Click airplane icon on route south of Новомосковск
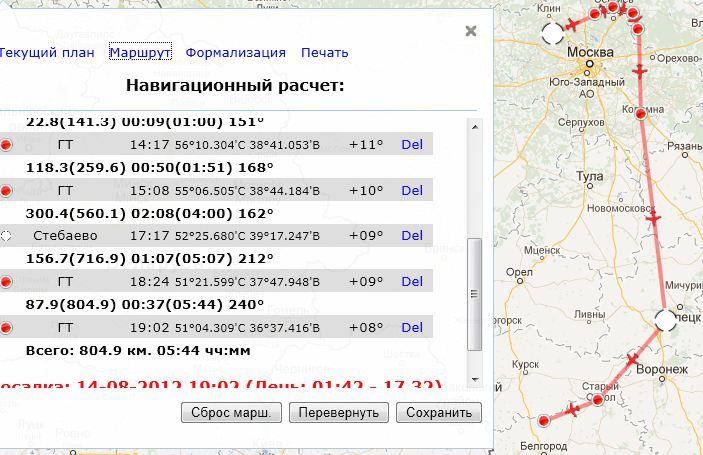Viewport: 703px width, 455px height. click(x=653, y=217)
